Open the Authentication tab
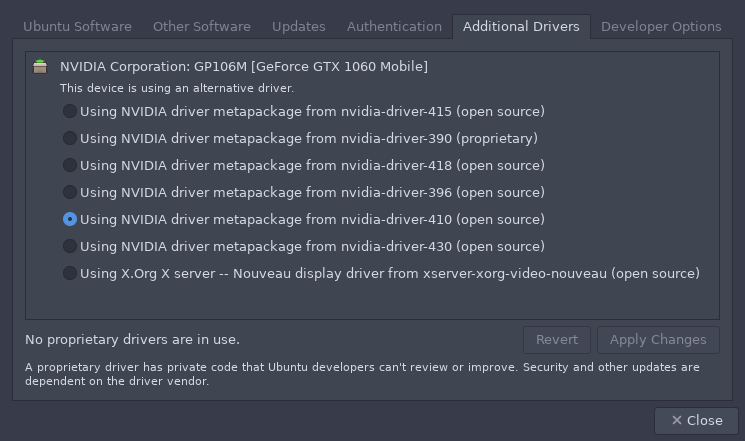Screen dimensions: 745x441 pyautogui.click(x=394, y=27)
